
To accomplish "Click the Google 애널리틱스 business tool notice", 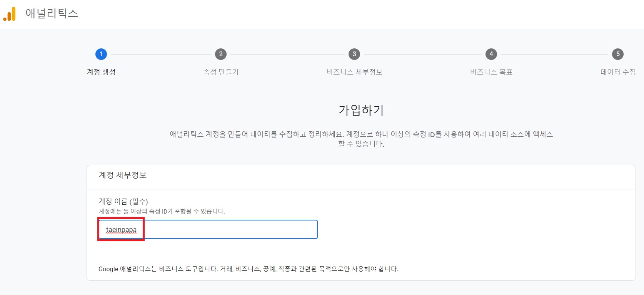I will pos(248,269).
